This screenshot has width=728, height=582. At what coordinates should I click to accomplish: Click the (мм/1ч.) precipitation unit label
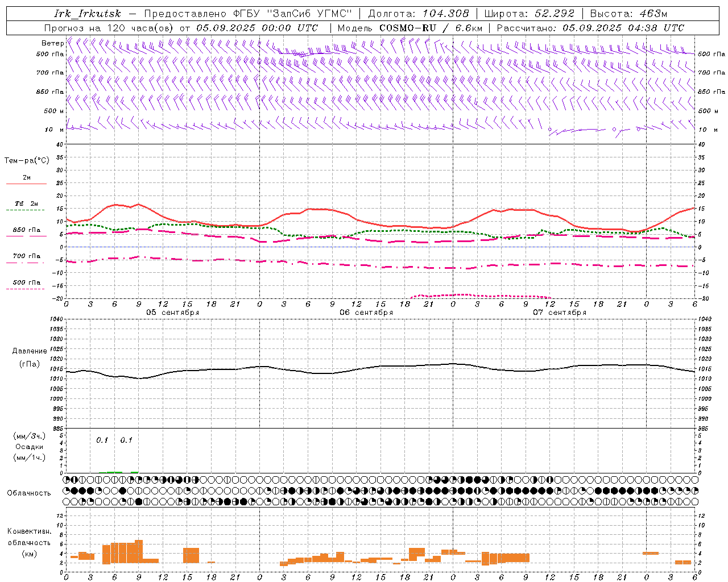pos(29,457)
